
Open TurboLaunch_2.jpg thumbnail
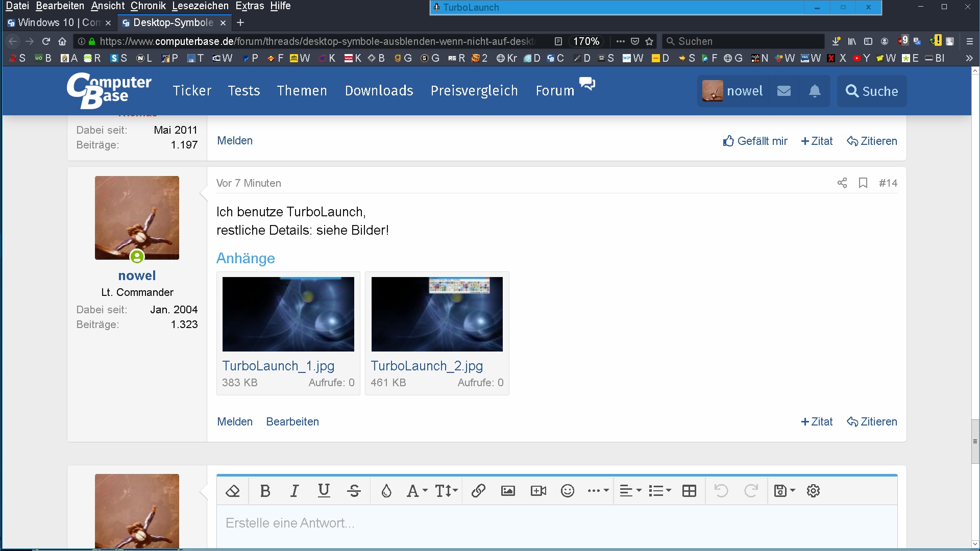pyautogui.click(x=437, y=314)
